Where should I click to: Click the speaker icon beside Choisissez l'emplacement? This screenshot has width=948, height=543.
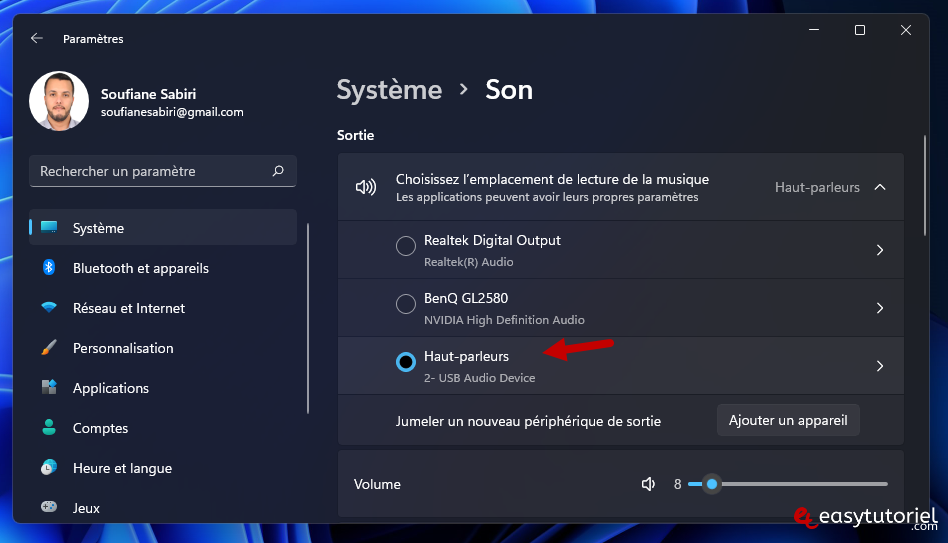pyautogui.click(x=366, y=187)
